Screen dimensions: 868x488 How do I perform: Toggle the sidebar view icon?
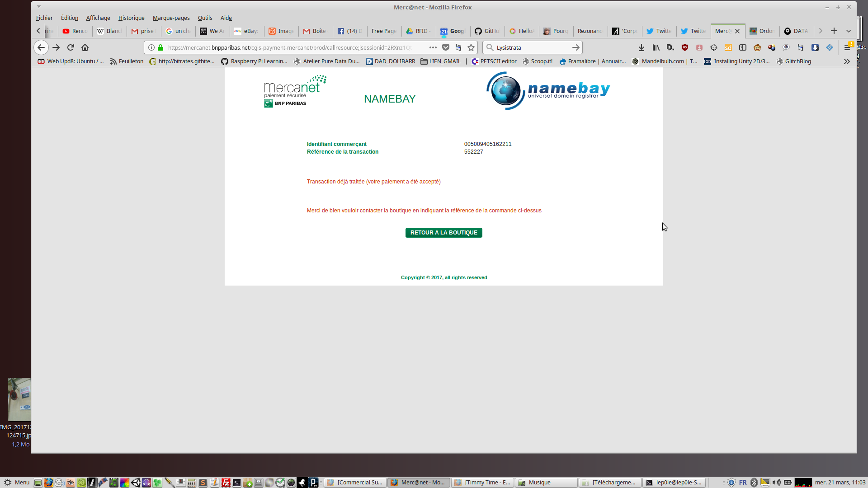pos(742,47)
